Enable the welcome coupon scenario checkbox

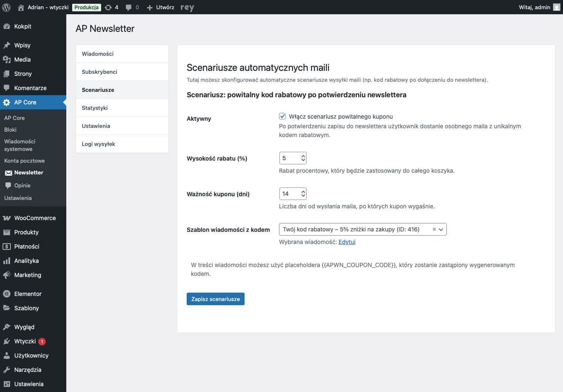point(282,117)
